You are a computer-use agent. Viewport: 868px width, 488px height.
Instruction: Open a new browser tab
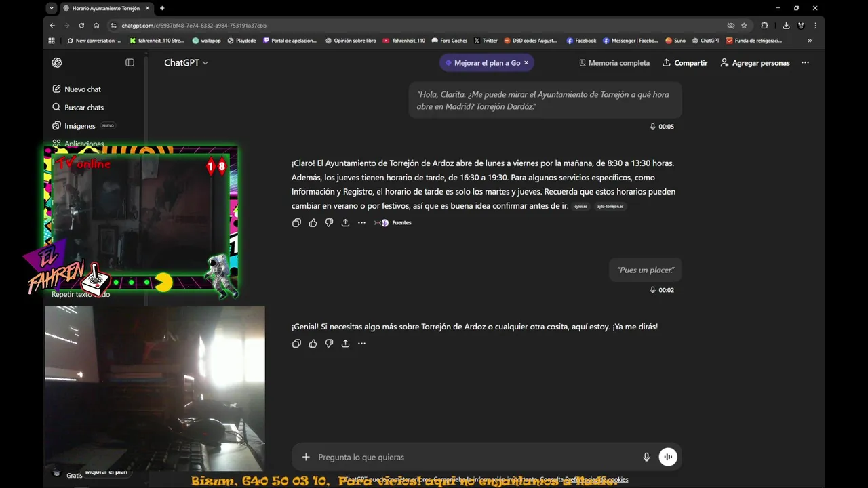162,8
